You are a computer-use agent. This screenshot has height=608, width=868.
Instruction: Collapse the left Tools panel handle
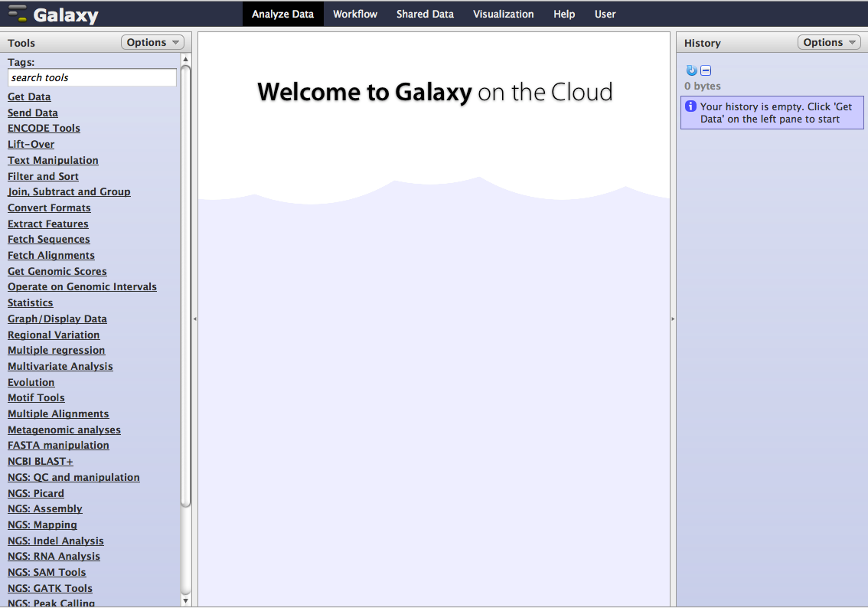(x=195, y=319)
